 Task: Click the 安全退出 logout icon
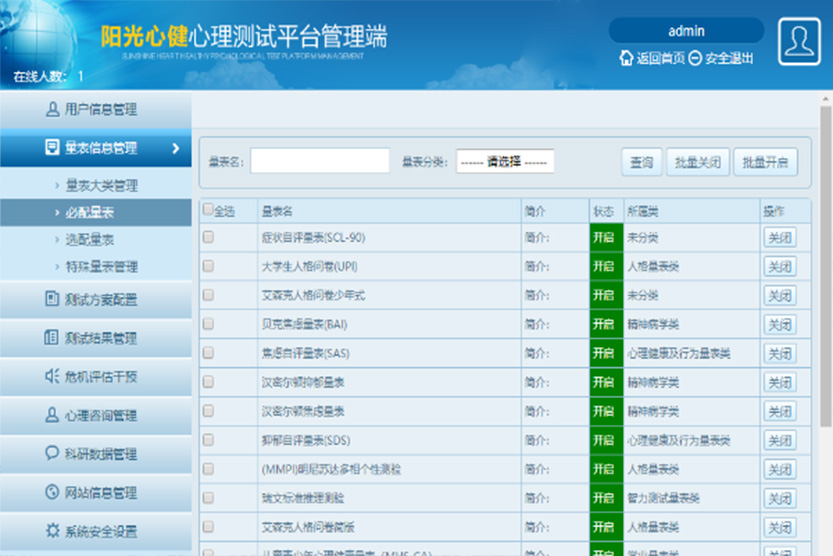695,58
